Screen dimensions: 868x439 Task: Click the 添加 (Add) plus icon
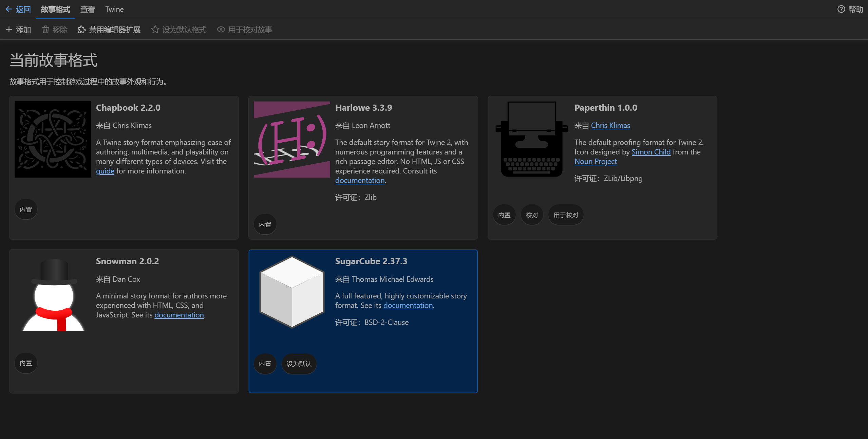[10, 30]
